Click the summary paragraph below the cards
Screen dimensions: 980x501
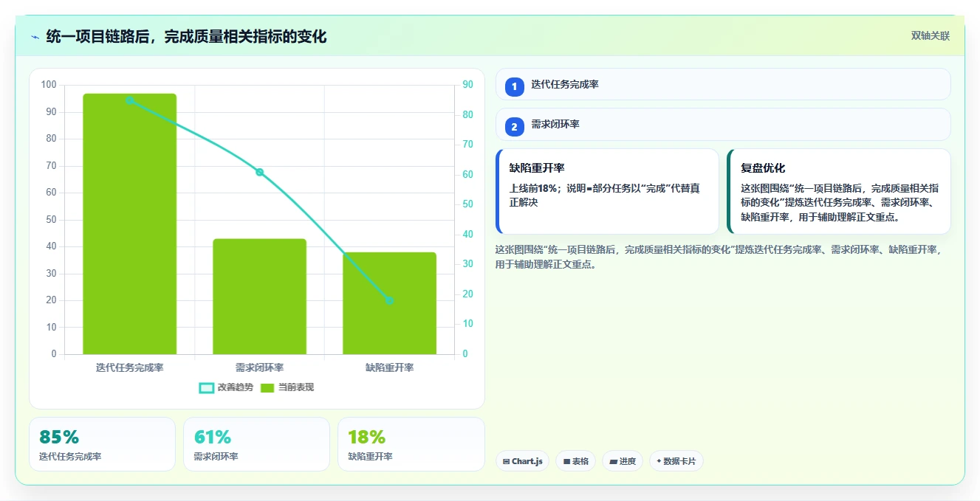click(x=719, y=257)
